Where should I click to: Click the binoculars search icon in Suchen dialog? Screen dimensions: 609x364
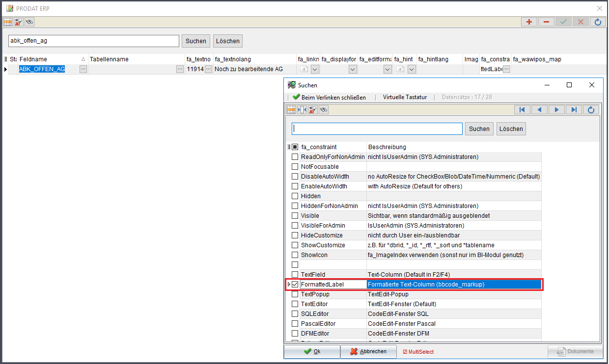point(323,110)
